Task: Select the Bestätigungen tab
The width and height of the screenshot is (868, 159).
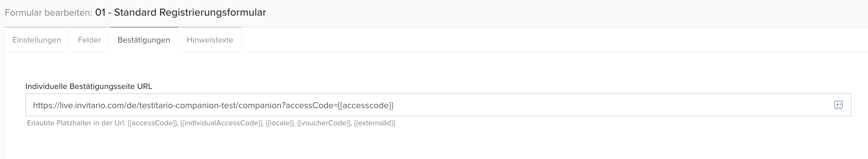Action: (144, 40)
